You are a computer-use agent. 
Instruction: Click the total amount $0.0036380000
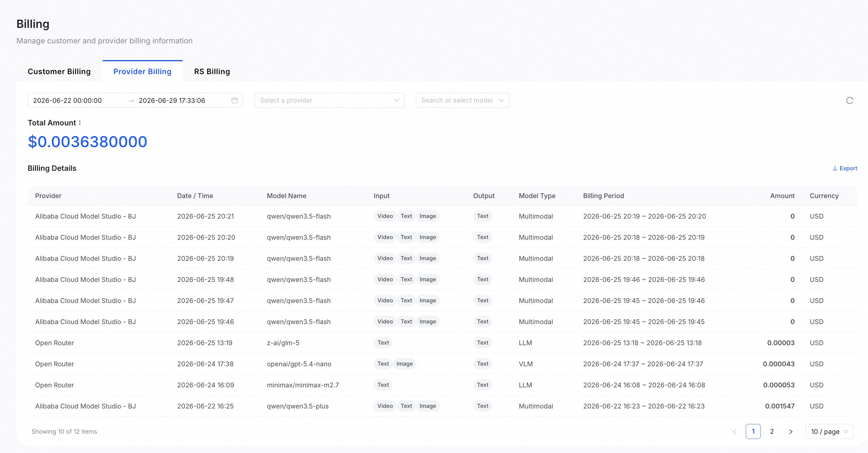tap(88, 142)
